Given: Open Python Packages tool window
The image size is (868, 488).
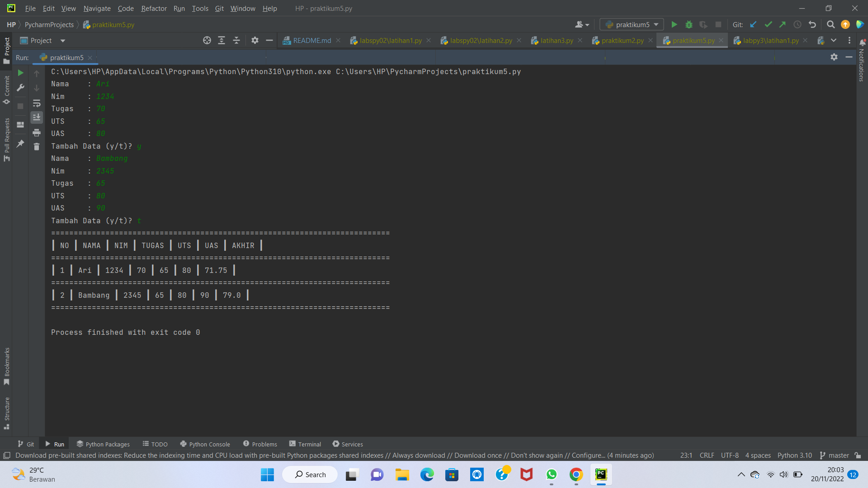Looking at the screenshot, I should [x=103, y=444].
